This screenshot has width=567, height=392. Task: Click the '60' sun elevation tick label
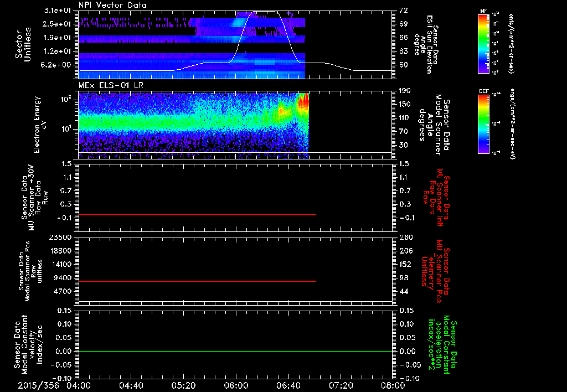pos(403,65)
